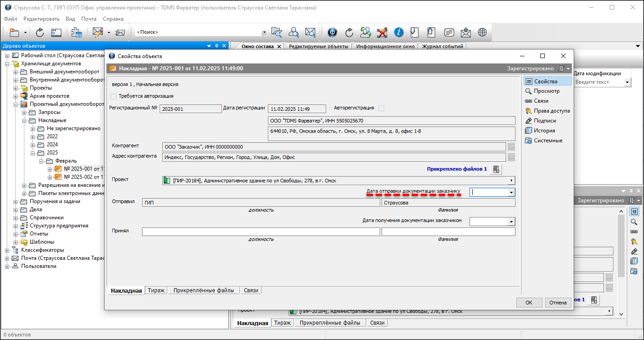
Task: Open the 'Дата модификации' filter dropdown
Action: (627, 82)
